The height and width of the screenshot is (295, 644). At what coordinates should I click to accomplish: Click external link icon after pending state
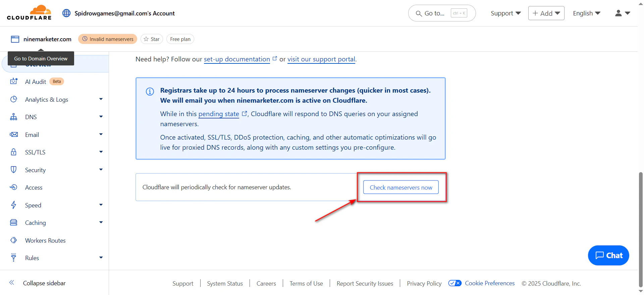click(x=244, y=113)
